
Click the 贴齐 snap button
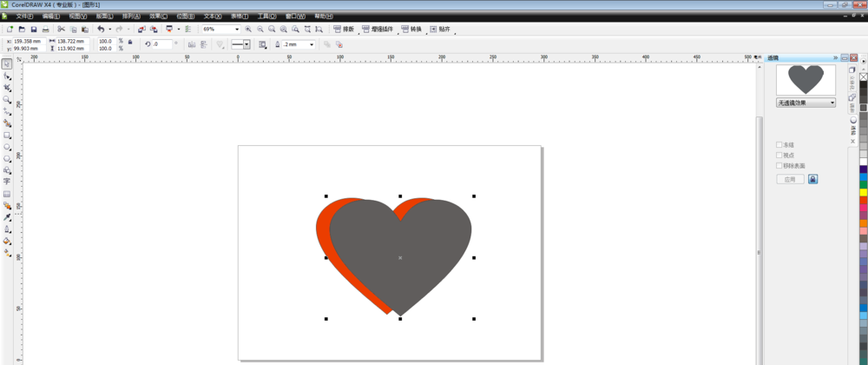(440, 29)
